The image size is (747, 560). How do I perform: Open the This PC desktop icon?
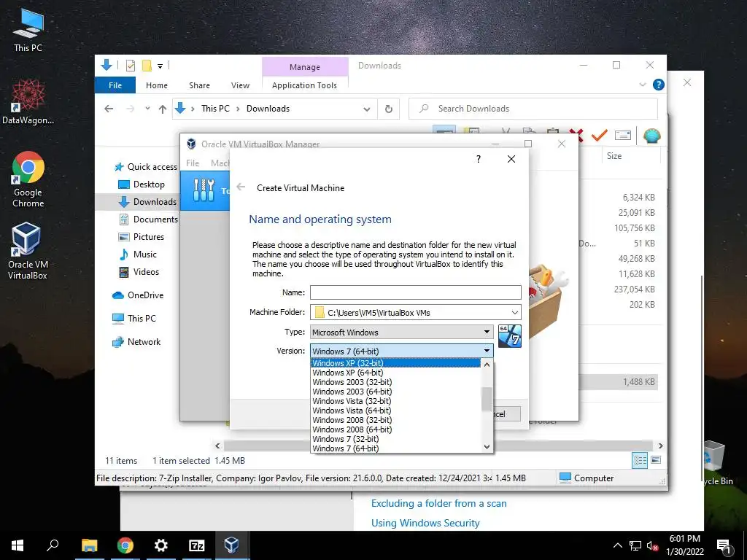pos(28,30)
